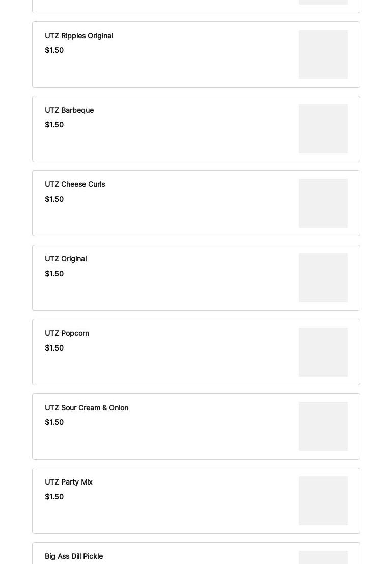392x564 pixels.
Task: Click the UTZ Popcorn $1.50 price
Action: (x=54, y=348)
